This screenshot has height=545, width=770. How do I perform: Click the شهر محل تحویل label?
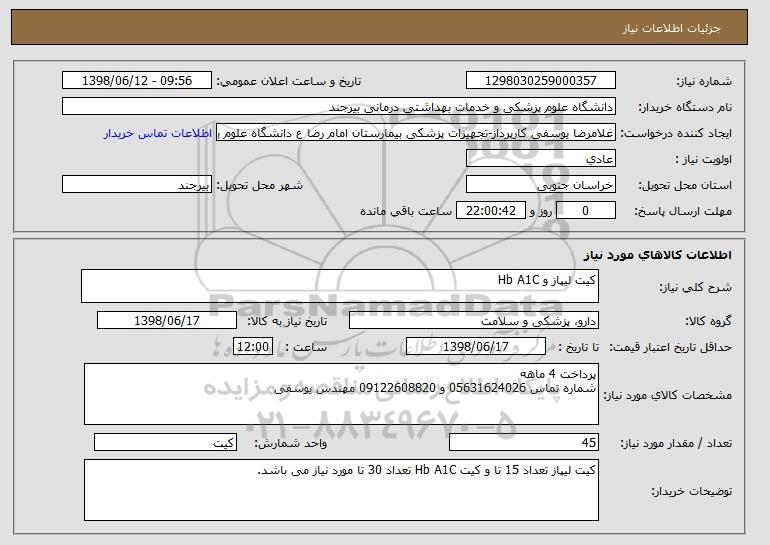260,186
